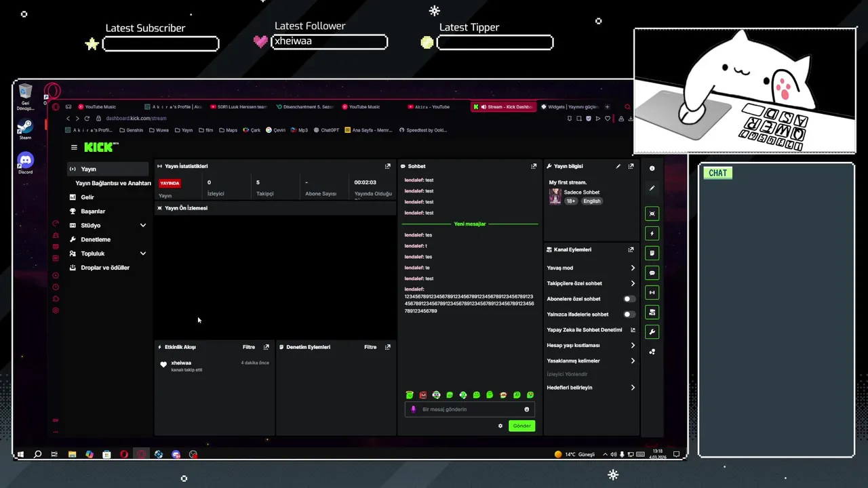The width and height of the screenshot is (868, 488).
Task: Open the Windows Start menu
Action: click(x=20, y=455)
